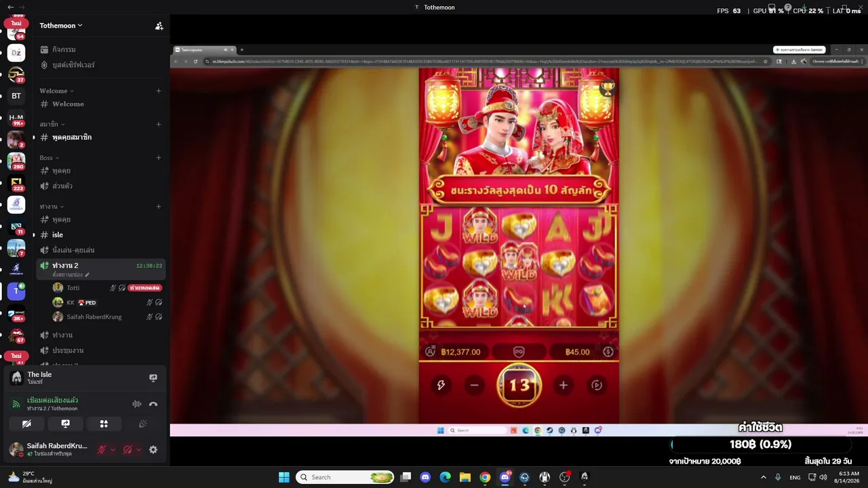The height and width of the screenshot is (488, 868).
Task: Click the stream icon beside The Isle
Action: (153, 378)
